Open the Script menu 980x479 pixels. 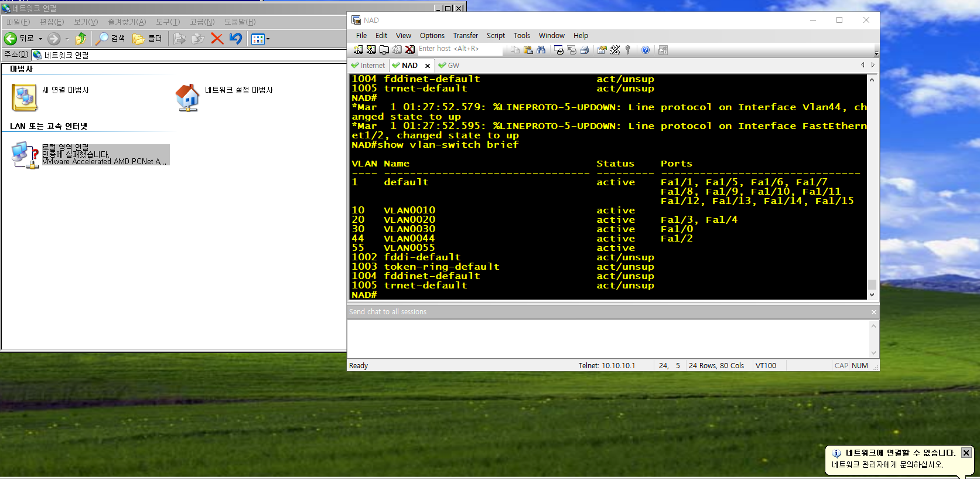[496, 36]
